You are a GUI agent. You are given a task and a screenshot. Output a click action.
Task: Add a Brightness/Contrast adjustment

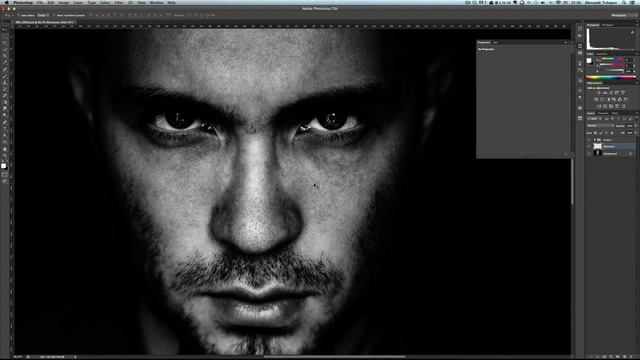point(599,93)
